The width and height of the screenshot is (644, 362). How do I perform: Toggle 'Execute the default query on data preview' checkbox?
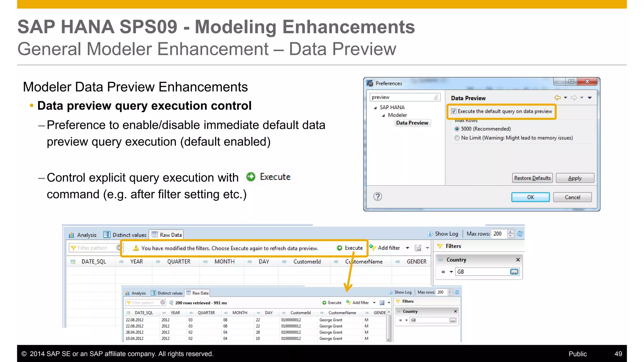coord(454,111)
